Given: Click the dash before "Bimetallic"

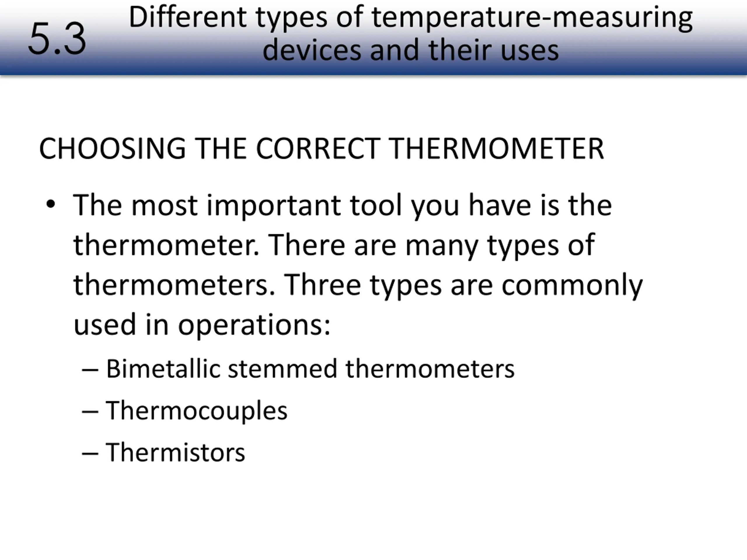Looking at the screenshot, I should pos(90,370).
